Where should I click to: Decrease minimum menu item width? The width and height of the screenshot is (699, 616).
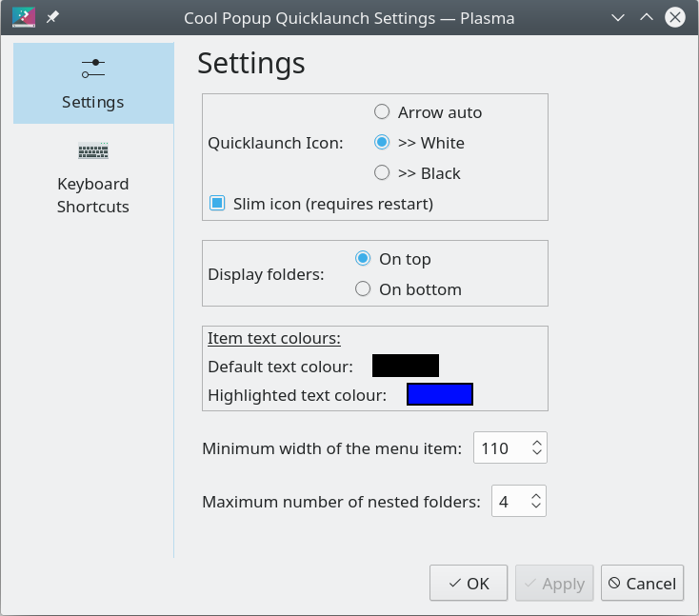537,452
